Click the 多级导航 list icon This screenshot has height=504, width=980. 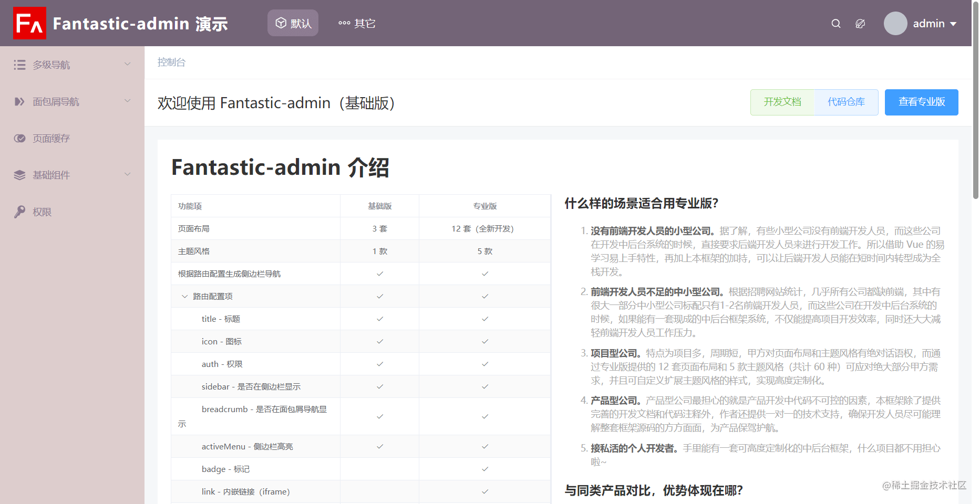[19, 65]
